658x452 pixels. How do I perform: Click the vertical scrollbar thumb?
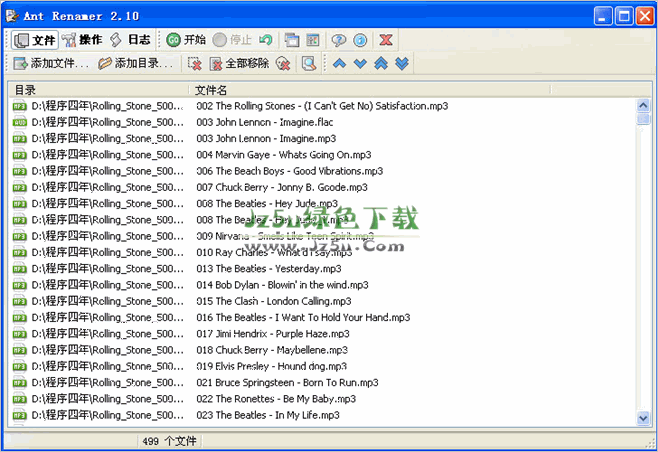click(643, 119)
